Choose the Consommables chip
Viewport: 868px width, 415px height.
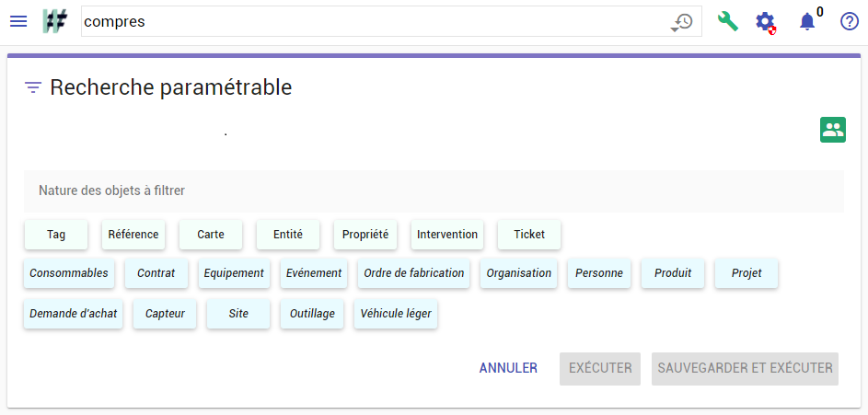[x=69, y=273]
